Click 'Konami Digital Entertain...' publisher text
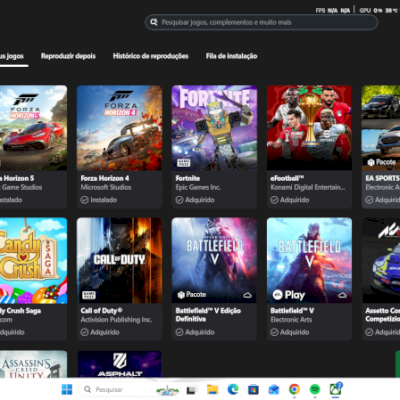The height and width of the screenshot is (400, 400). click(308, 187)
